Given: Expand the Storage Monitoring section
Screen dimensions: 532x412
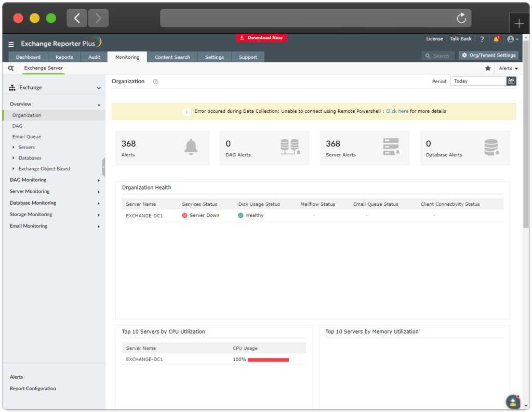Looking at the screenshot, I should tap(99, 215).
